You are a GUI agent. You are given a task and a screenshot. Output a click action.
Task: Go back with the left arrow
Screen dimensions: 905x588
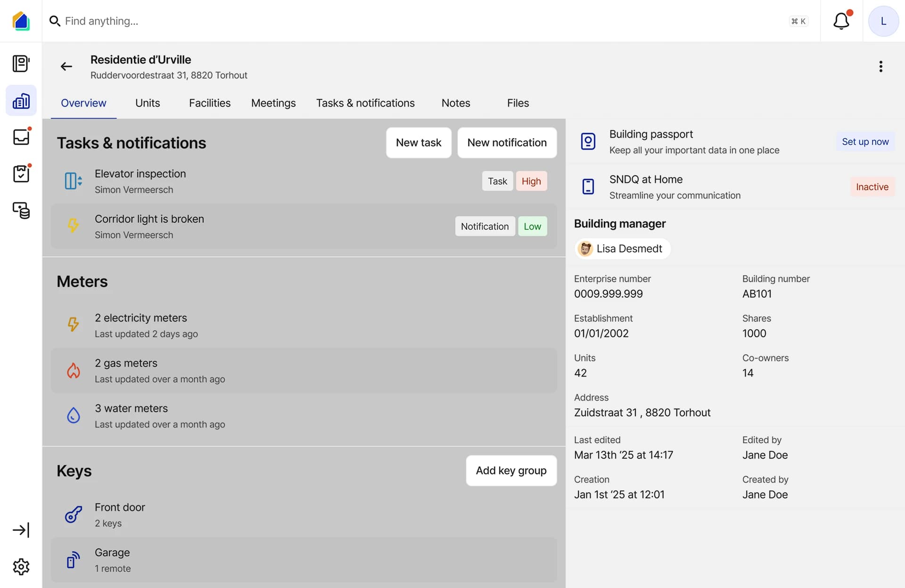coord(66,66)
